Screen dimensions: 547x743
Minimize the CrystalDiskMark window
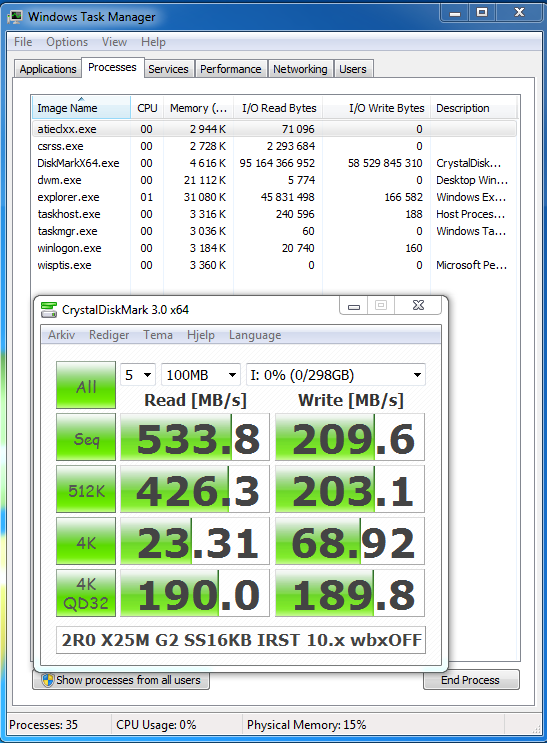click(354, 306)
